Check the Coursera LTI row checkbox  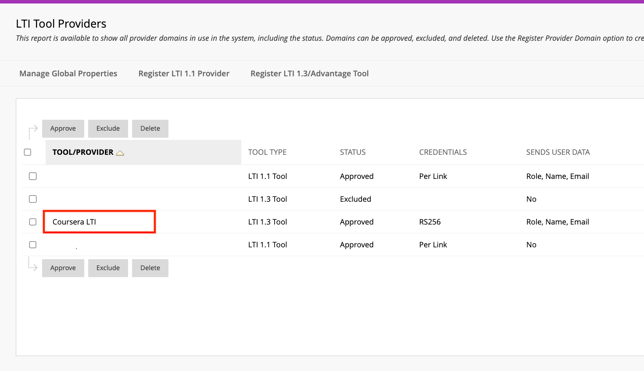33,222
